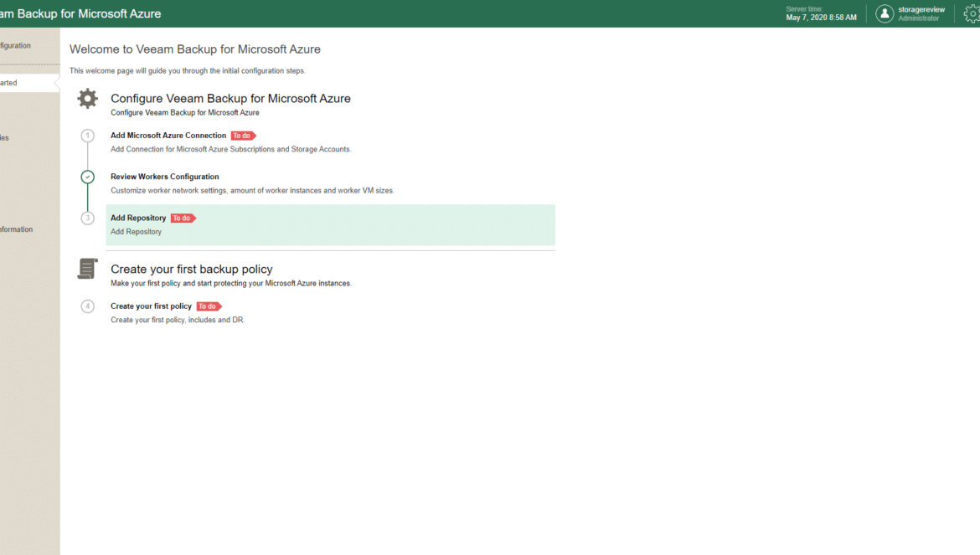
Task: Click 'Configure Veeam Backup for Microsoft Azure' heading
Action: click(230, 99)
